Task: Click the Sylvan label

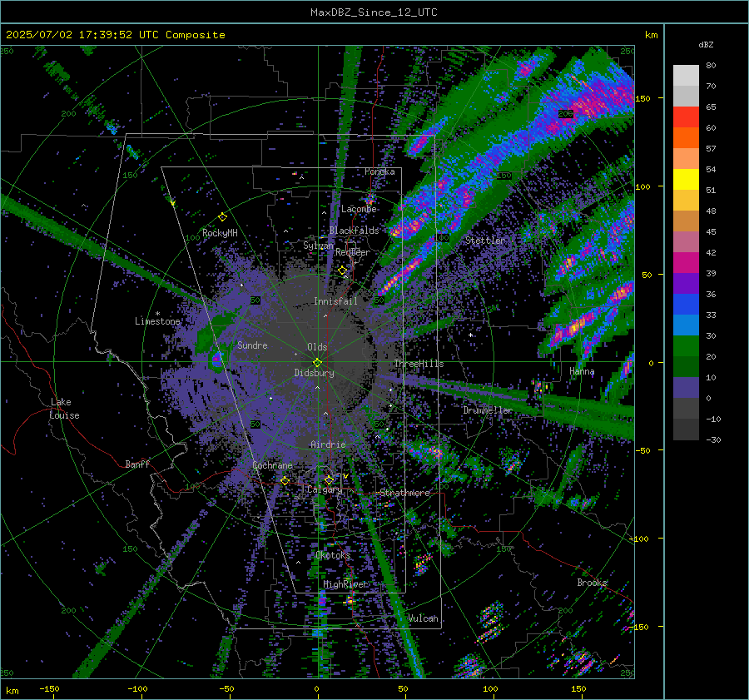Action: tap(318, 246)
